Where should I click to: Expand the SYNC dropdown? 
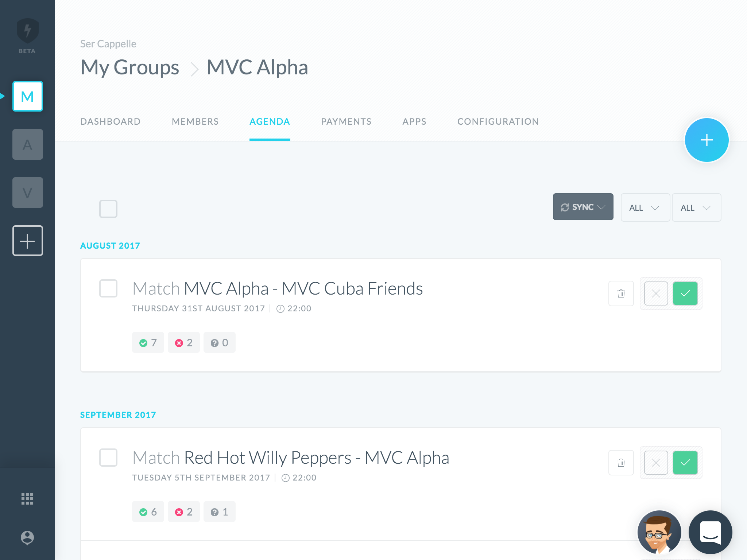[x=583, y=207]
